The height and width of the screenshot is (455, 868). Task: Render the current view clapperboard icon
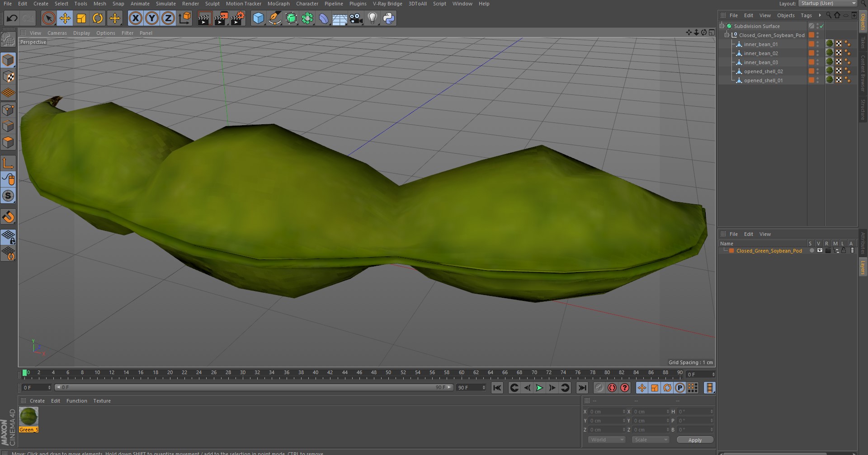[x=204, y=19]
